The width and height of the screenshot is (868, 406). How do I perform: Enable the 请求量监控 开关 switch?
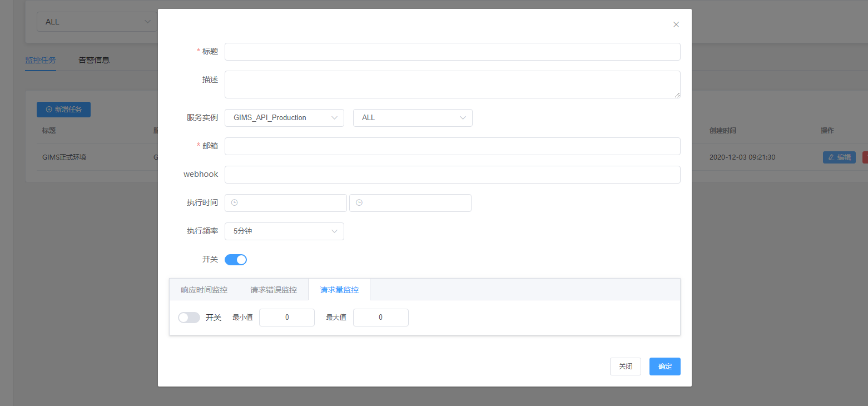[189, 318]
